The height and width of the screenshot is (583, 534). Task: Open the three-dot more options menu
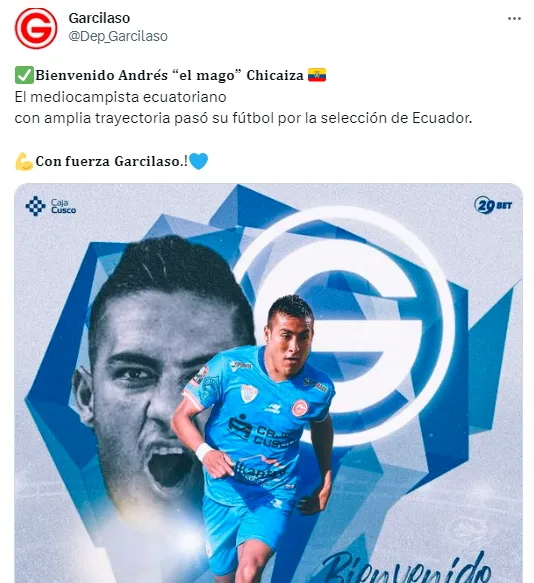514,19
